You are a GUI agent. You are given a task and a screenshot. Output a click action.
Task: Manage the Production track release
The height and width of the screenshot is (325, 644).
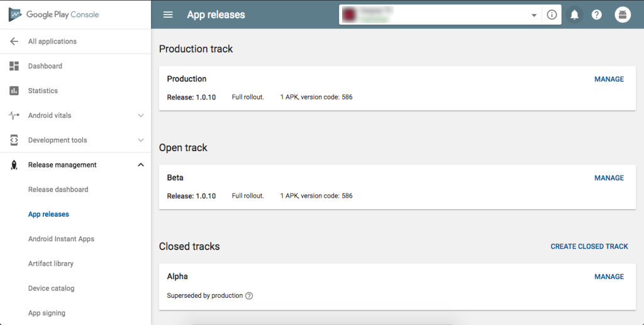(609, 79)
